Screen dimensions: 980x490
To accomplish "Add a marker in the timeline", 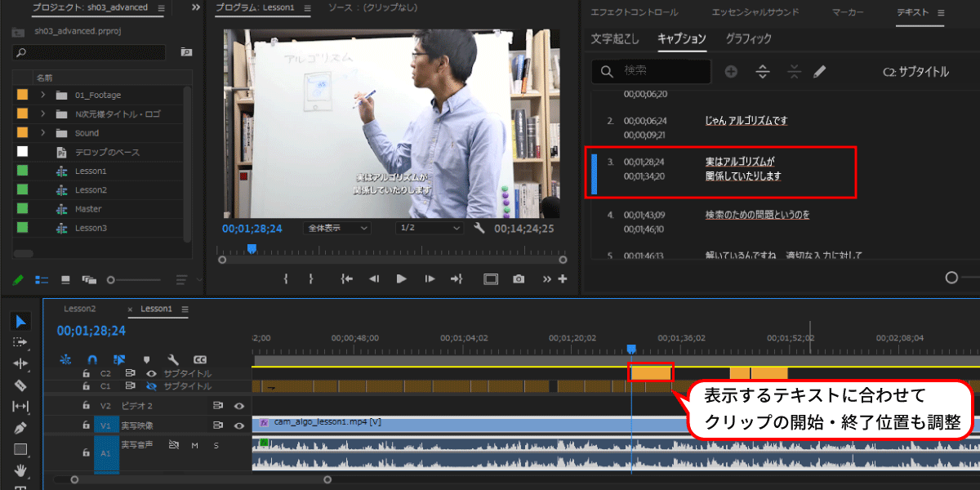I will tap(146, 359).
